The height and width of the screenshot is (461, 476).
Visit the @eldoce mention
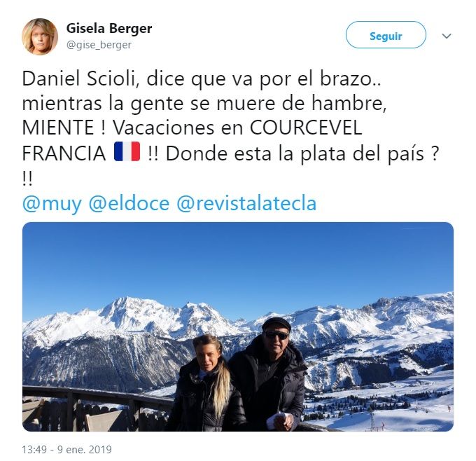pos(129,203)
